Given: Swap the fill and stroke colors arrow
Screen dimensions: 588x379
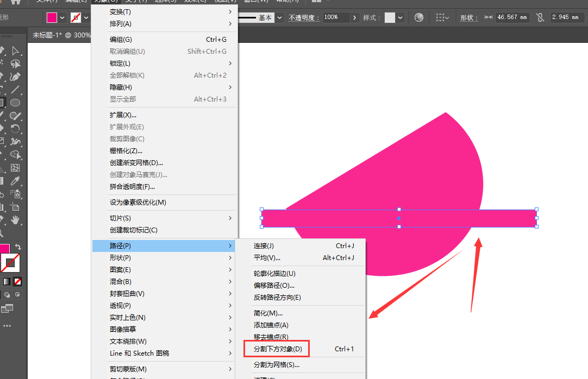Looking at the screenshot, I should [18, 247].
